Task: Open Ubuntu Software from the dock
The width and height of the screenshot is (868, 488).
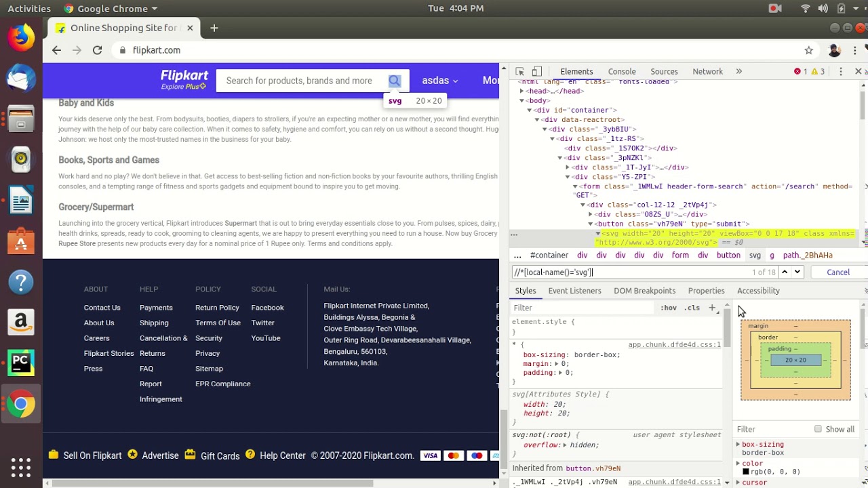Action: tap(21, 241)
